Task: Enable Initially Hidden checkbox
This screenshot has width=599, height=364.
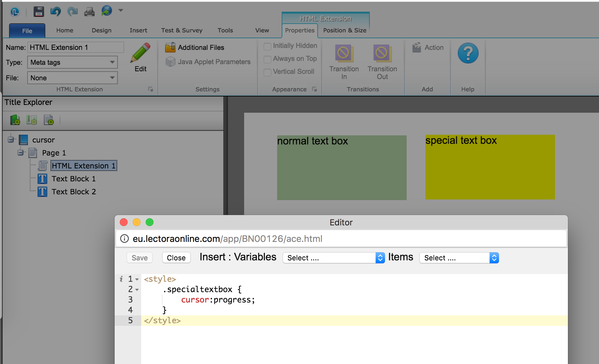Action: [267, 46]
